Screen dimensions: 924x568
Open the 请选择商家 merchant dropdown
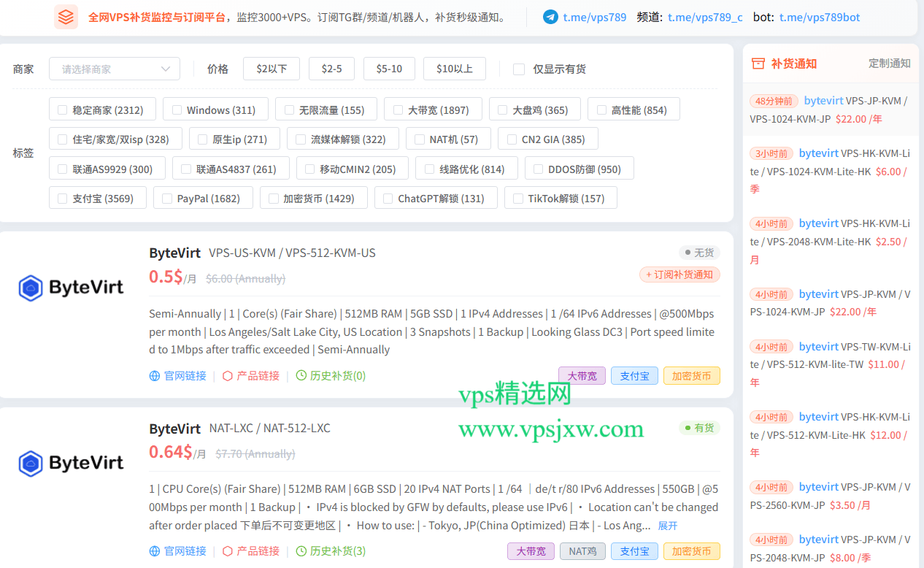point(115,69)
